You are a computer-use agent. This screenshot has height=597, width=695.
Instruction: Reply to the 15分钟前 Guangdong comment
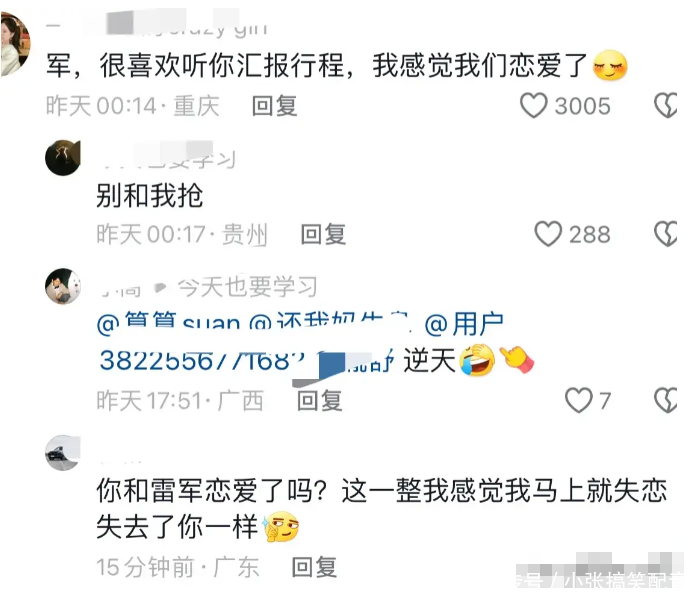click(x=314, y=567)
